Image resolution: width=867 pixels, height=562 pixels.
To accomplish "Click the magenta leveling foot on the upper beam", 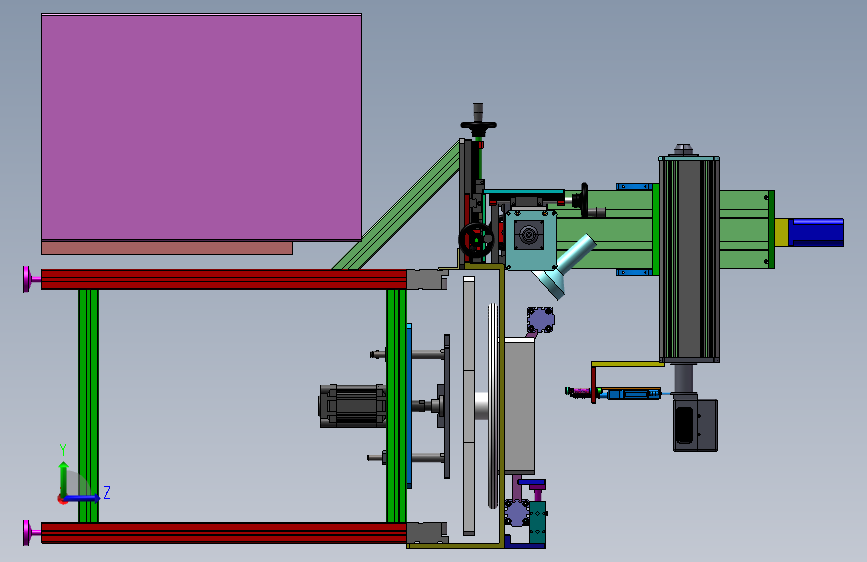I will tap(31, 279).
